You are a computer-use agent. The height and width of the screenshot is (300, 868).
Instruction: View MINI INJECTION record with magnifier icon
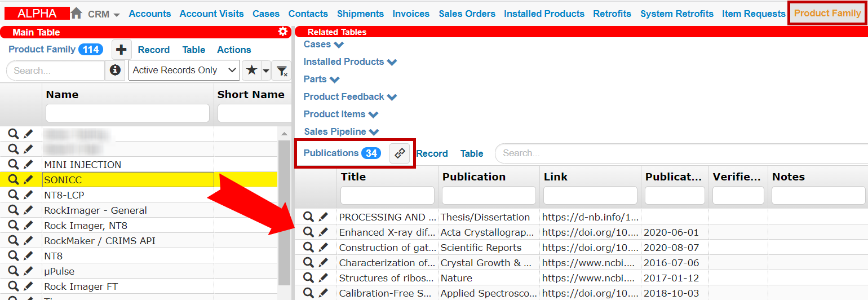click(13, 165)
